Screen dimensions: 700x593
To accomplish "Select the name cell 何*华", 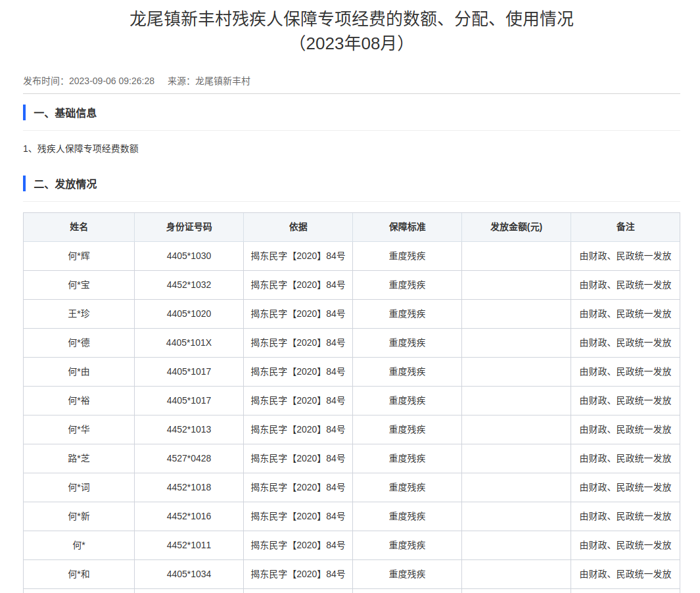I will click(x=79, y=429).
